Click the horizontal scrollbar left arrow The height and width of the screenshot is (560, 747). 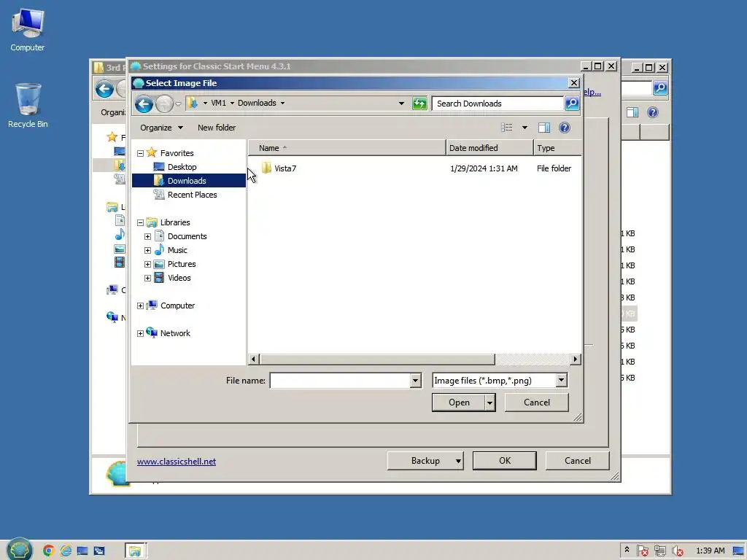point(253,359)
